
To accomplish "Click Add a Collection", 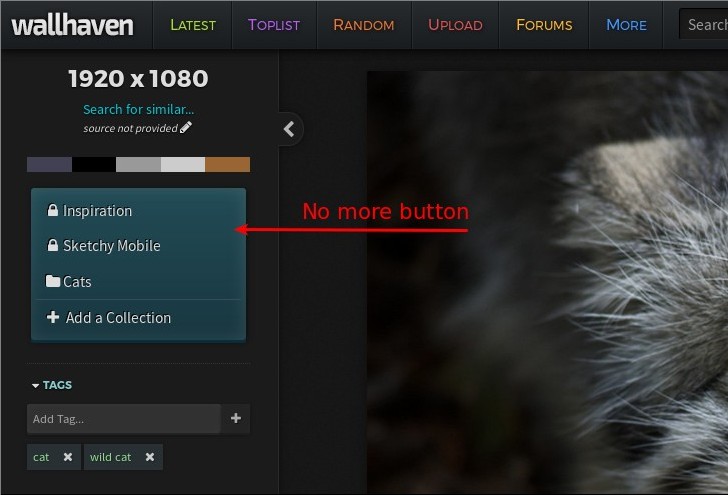I will 138,318.
